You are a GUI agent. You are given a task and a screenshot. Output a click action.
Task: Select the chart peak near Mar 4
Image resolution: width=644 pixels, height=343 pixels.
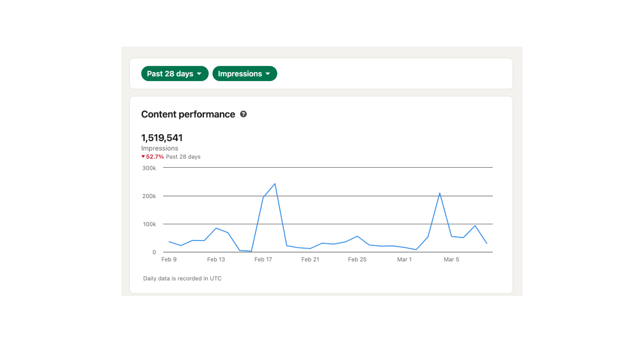(440, 193)
